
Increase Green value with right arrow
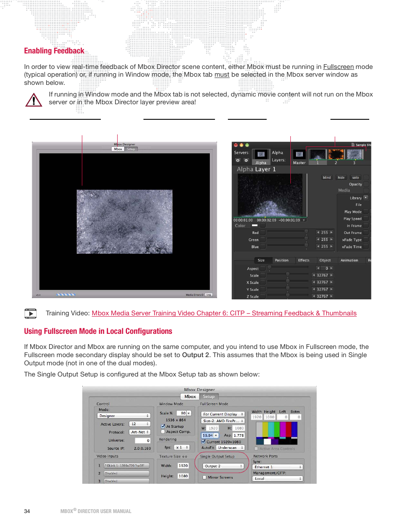(331, 240)
